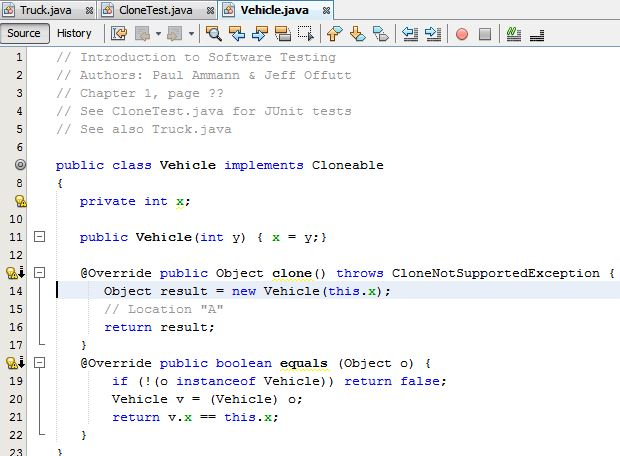Click comment "// Authors: Paul Ammann & Jeff Offutt"
620x456 pixels.
tap(204, 75)
